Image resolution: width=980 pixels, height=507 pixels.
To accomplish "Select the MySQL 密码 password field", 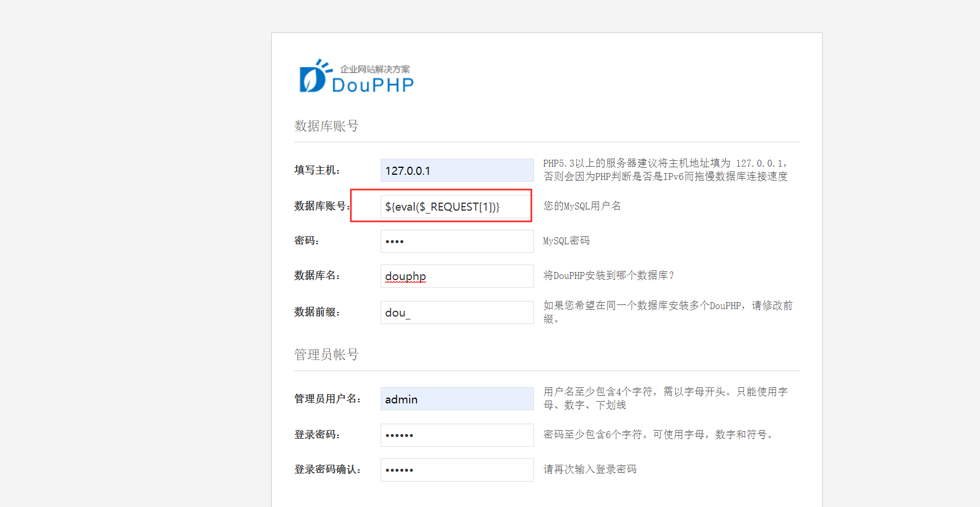I will point(457,241).
